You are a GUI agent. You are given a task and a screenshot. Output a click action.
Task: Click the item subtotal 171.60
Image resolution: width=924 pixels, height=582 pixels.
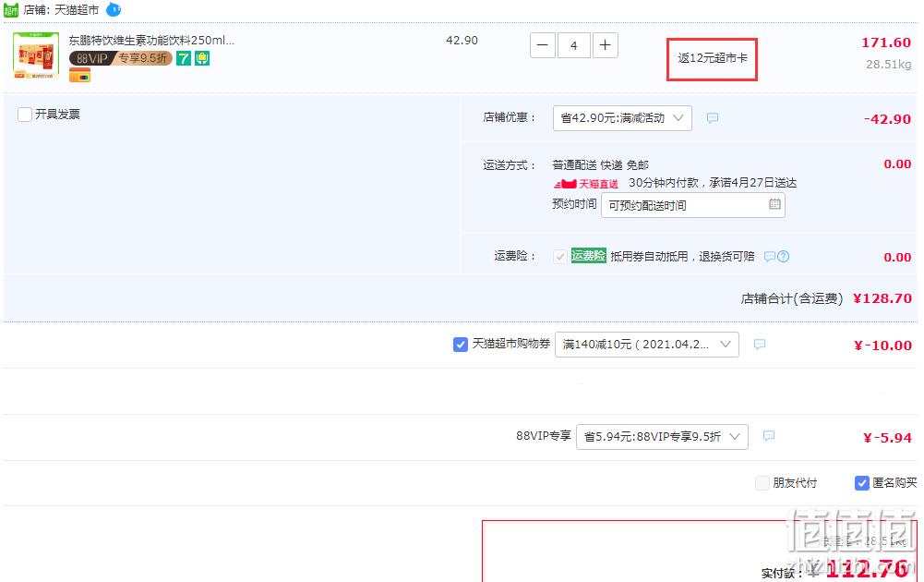tap(886, 42)
